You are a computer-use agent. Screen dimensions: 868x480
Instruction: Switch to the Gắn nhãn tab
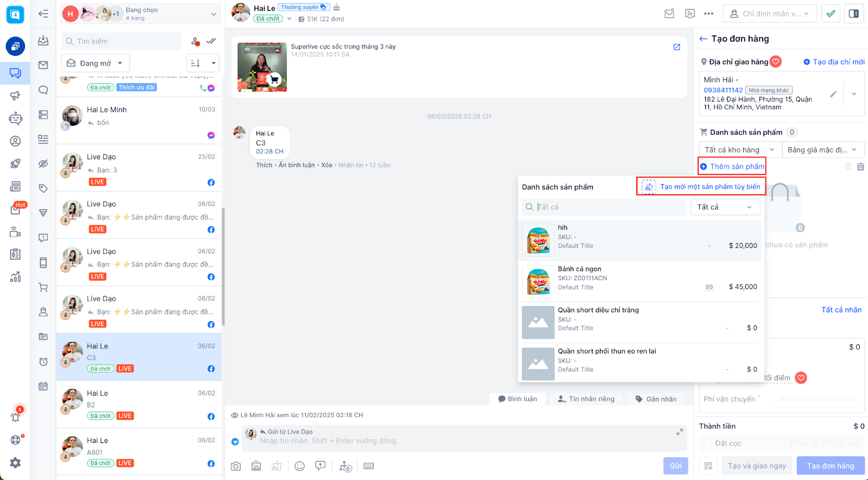tap(656, 399)
